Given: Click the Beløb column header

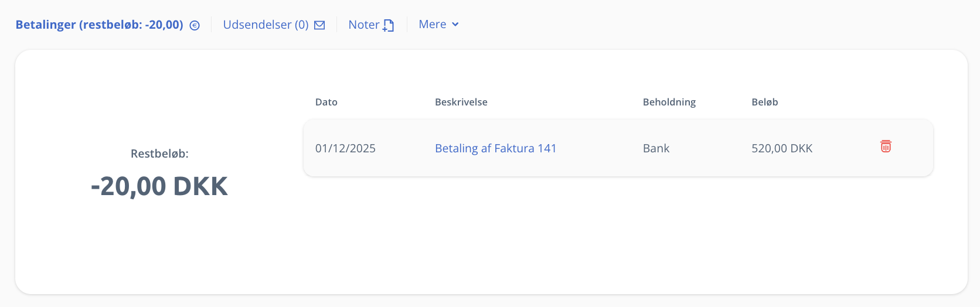Looking at the screenshot, I should pyautogui.click(x=764, y=102).
